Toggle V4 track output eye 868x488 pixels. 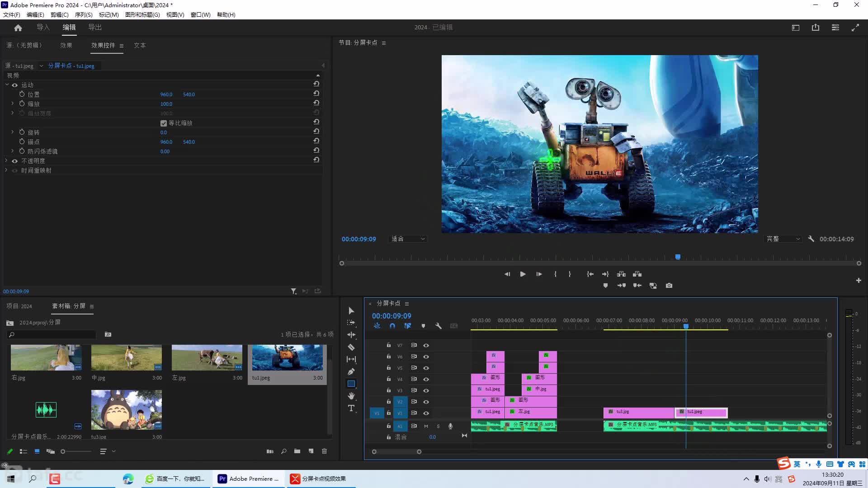click(x=426, y=379)
